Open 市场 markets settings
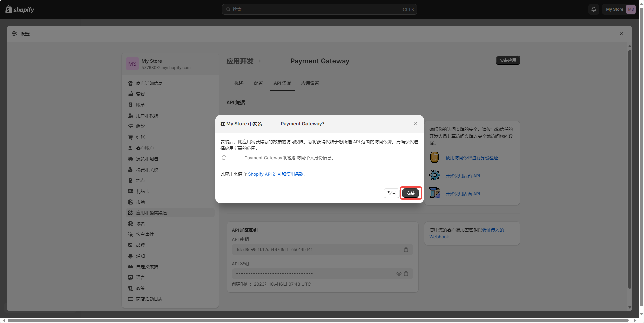Screen dimensions: 644x323 click(x=170, y=202)
